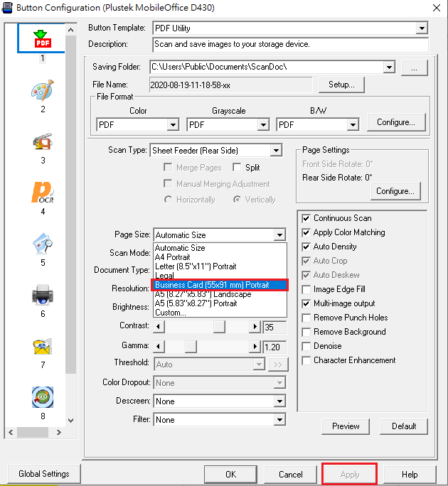Click the Description text field
Image resolution: width=448 pixels, height=486 pixels.
point(290,44)
